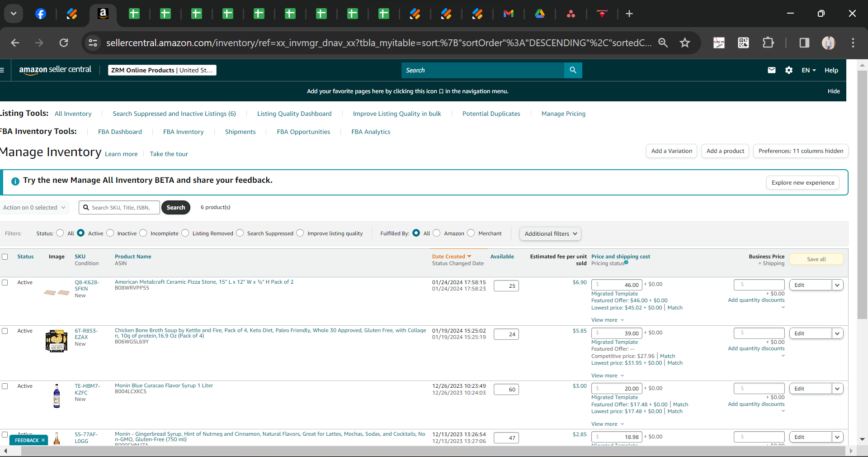Select the Inactive status filter
The height and width of the screenshot is (457, 868).
[x=110, y=233]
